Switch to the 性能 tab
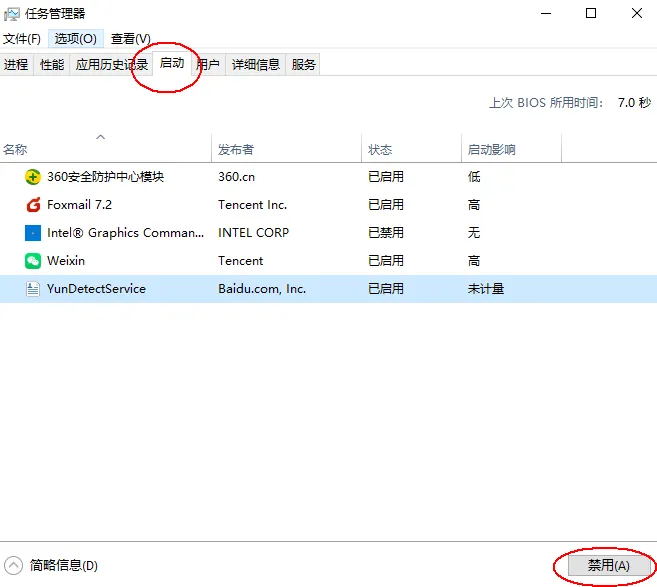Screen dimensions: 657x587 [52, 65]
